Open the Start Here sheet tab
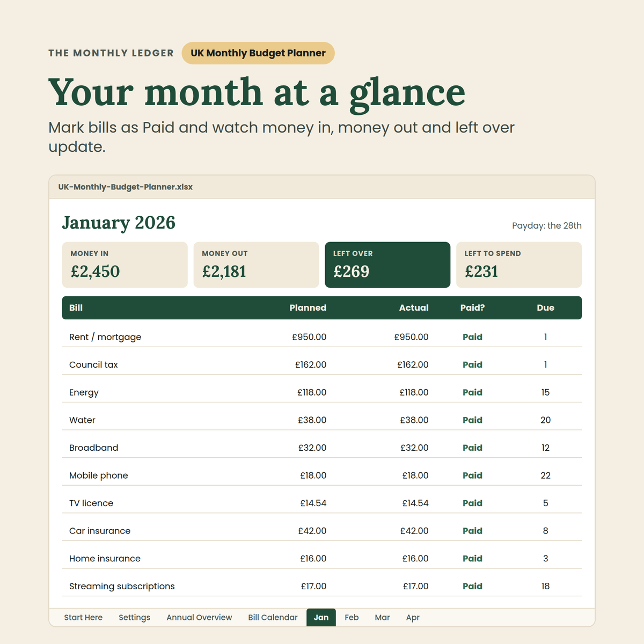Screen dimensions: 644x644 [83, 617]
